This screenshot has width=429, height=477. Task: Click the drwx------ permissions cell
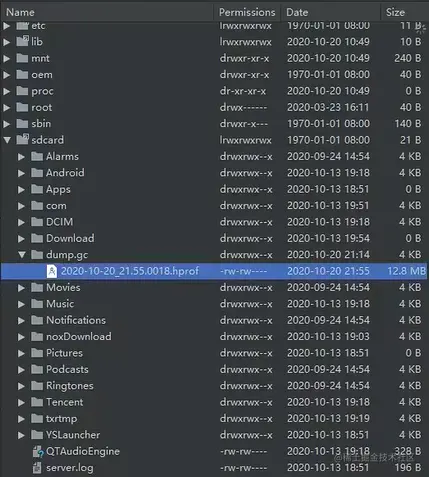(243, 107)
